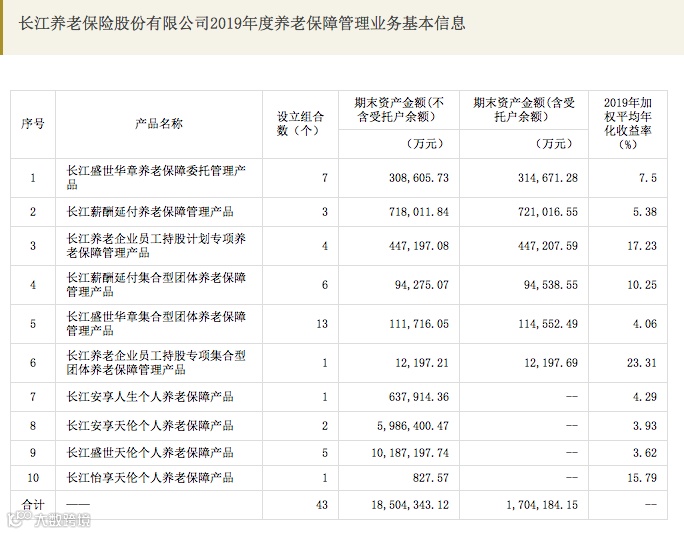Click the 合计 total row label

pos(33,505)
